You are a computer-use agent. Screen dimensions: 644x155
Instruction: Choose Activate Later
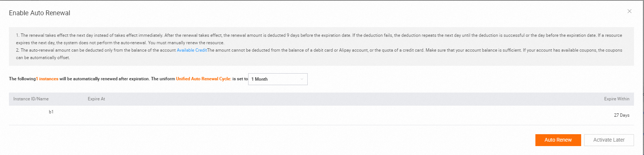[609, 140]
